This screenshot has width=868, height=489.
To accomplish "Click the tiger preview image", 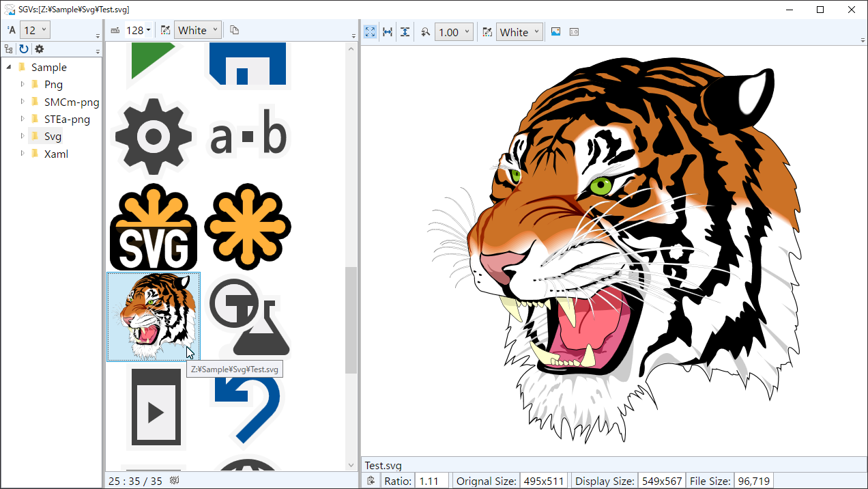I will [614, 250].
